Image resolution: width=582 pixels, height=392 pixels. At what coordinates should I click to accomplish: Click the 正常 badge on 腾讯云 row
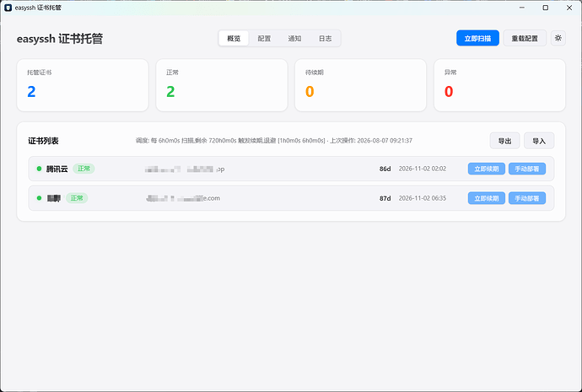click(84, 169)
